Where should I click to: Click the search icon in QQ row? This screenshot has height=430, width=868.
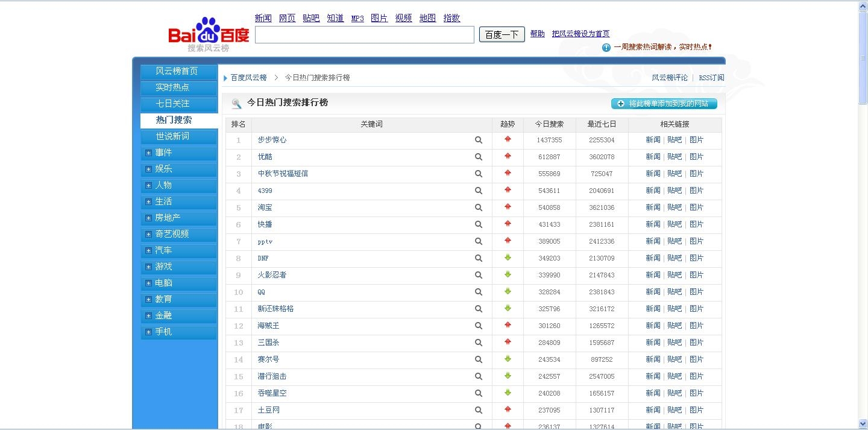pos(479,292)
